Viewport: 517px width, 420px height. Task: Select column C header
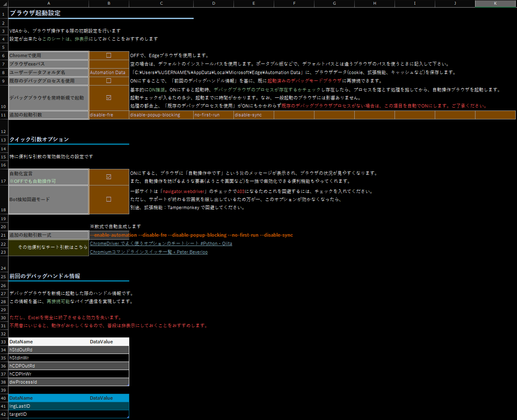(x=161, y=3)
